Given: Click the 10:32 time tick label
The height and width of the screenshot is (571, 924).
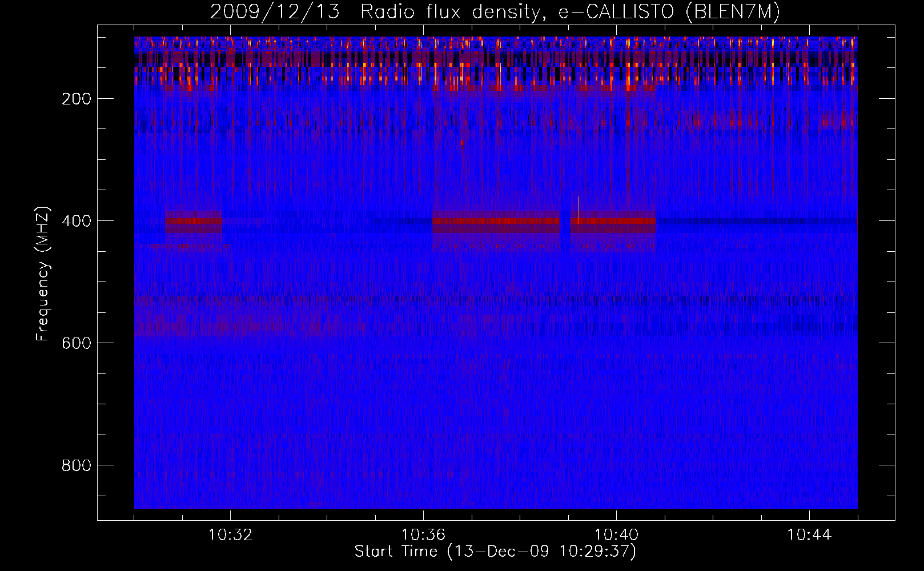Looking at the screenshot, I should point(230,534).
